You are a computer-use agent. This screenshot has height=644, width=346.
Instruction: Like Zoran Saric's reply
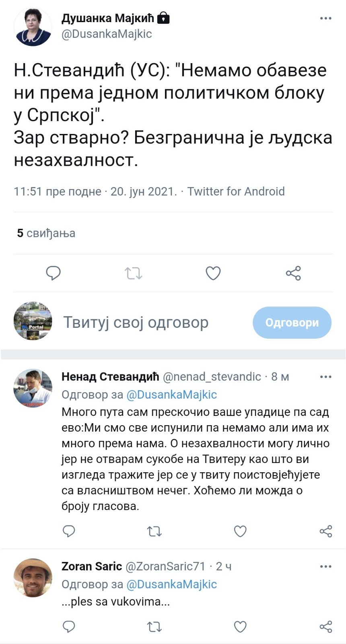coord(240,626)
